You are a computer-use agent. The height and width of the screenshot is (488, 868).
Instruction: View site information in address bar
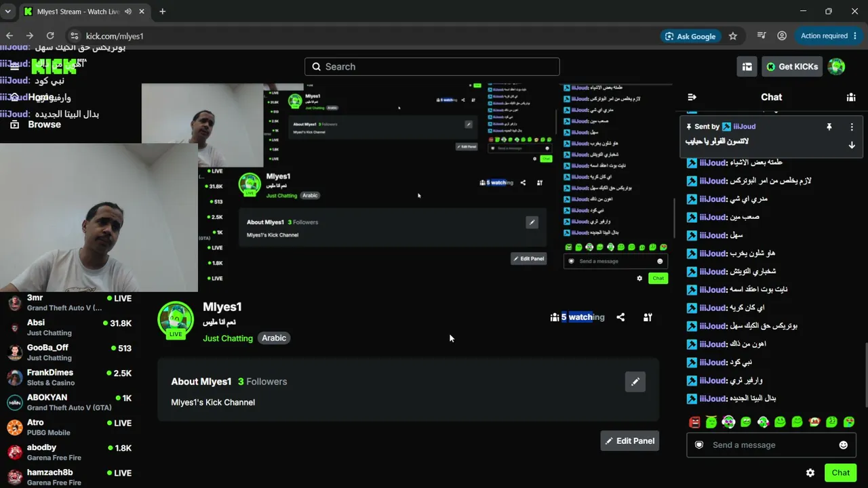point(74,36)
